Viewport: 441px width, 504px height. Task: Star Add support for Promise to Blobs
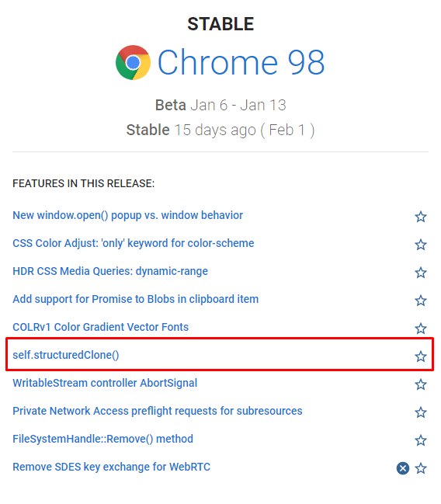(421, 301)
